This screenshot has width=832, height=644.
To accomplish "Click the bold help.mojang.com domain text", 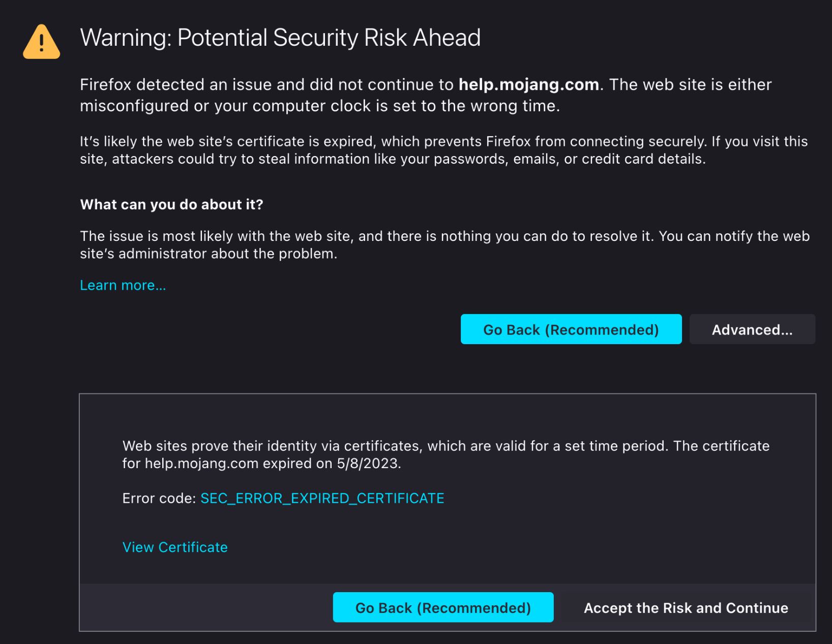I will click(529, 84).
